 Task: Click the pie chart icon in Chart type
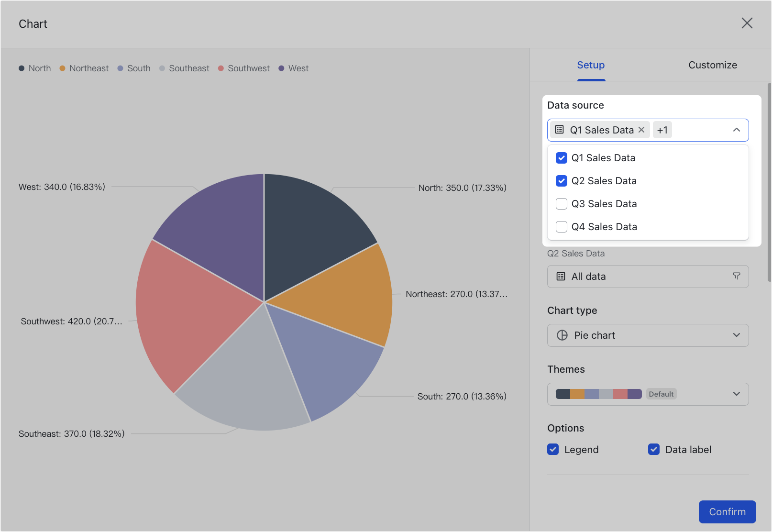[561, 335]
